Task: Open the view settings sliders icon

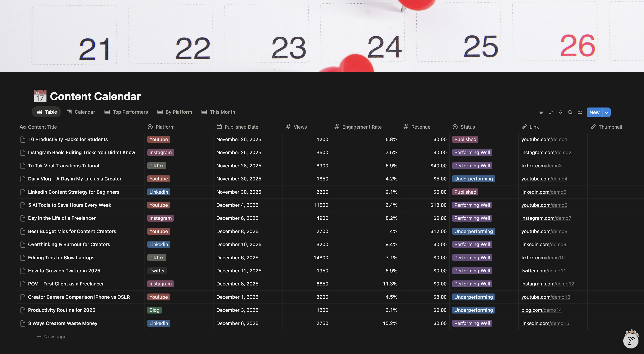Action: pyautogui.click(x=580, y=112)
